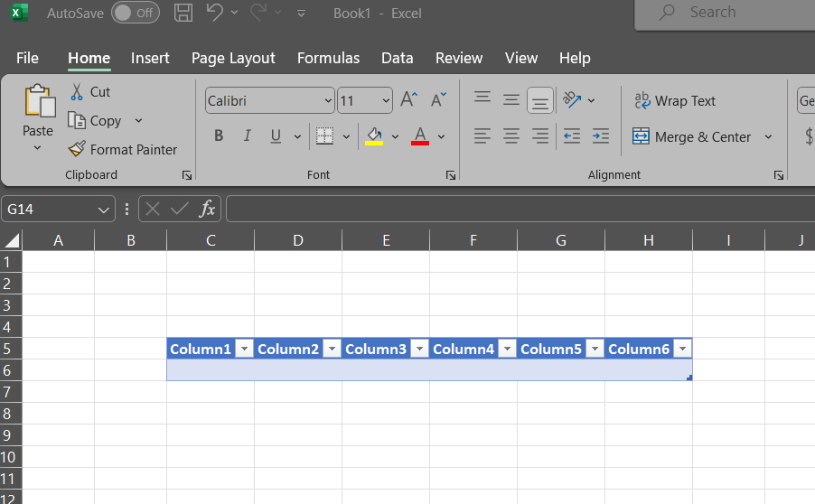Open the File menu
Screen dimensions: 815x504
pyautogui.click(x=27, y=58)
